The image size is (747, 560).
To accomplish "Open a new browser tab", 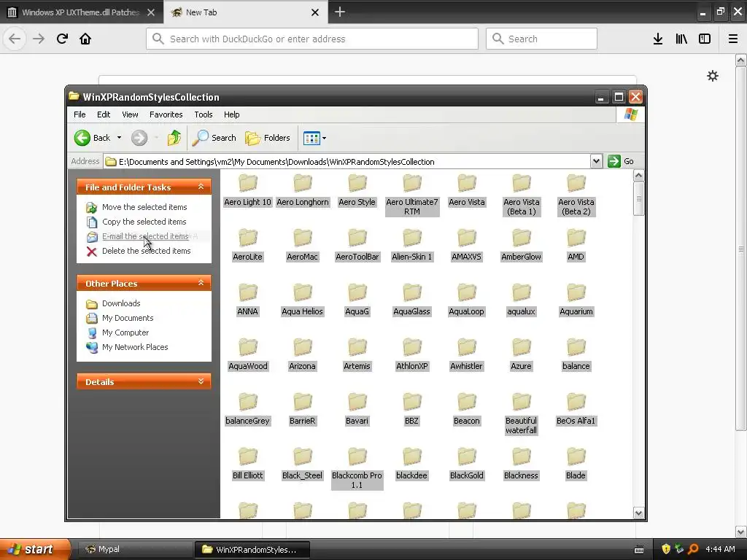I will click(340, 12).
